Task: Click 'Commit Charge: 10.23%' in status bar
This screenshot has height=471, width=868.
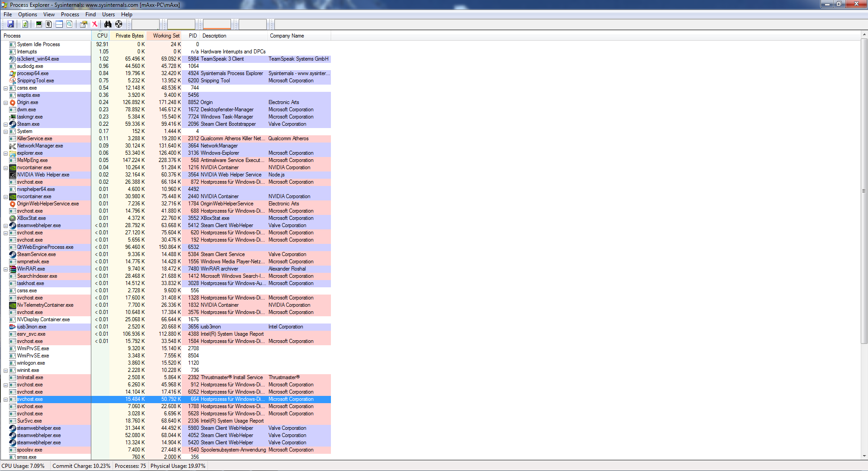Action: click(x=81, y=466)
